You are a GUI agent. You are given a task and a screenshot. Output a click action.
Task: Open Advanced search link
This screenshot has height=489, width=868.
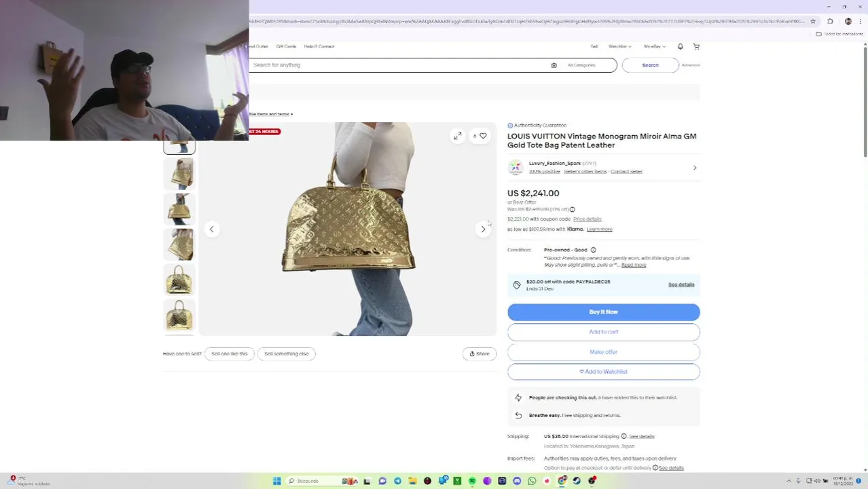[x=691, y=65]
